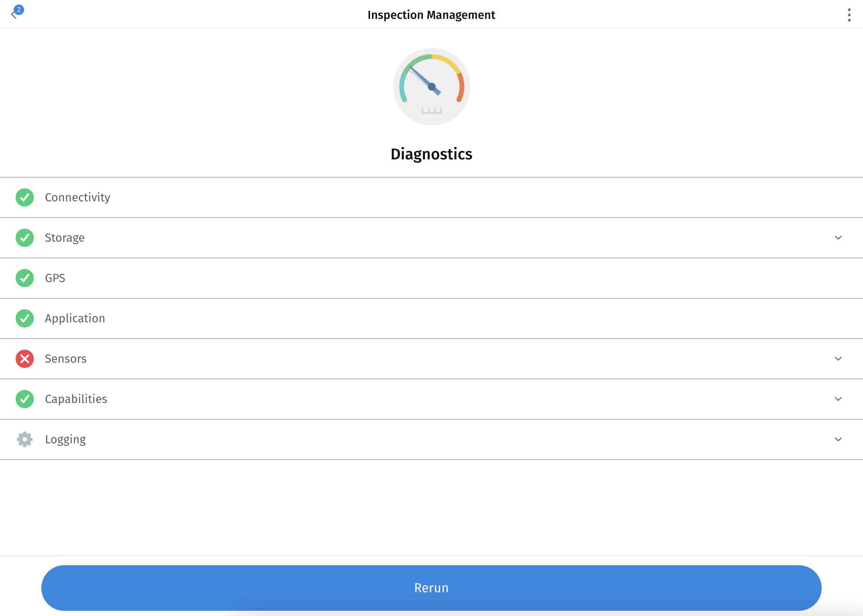Screen dimensions: 863x616
Task: Expand the Sensors row chevron
Action: (838, 359)
